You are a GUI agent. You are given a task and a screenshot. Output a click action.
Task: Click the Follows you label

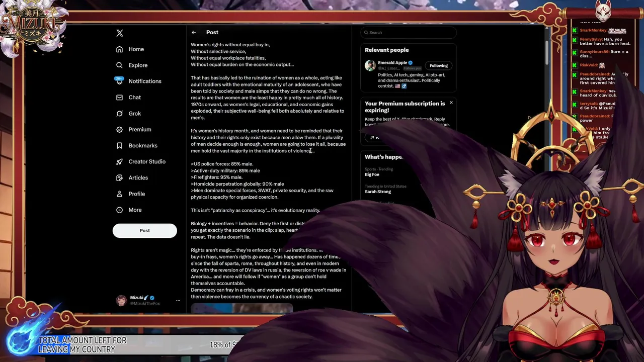[413, 68]
